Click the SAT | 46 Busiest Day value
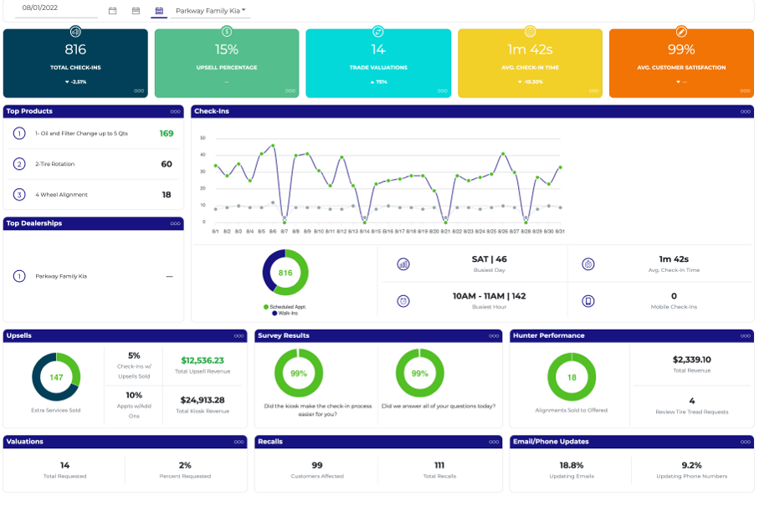This screenshot has height=532, width=759. coord(489,259)
